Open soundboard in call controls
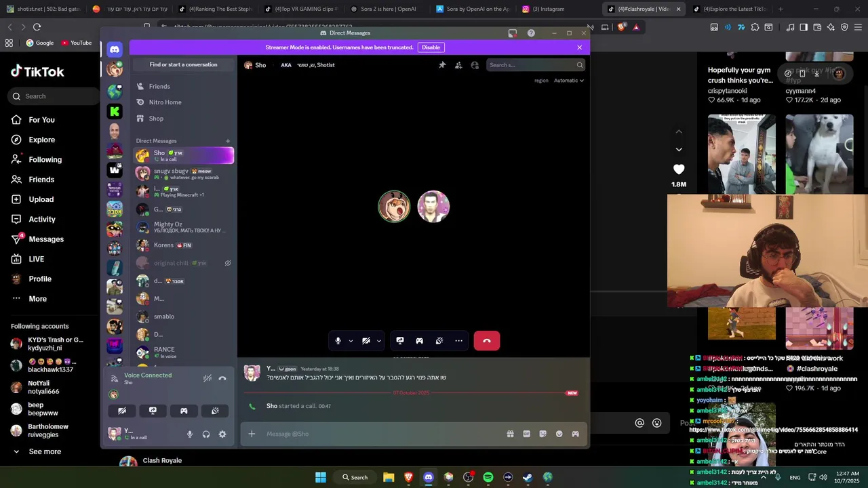Screen dimensions: 868x488 click(x=439, y=341)
